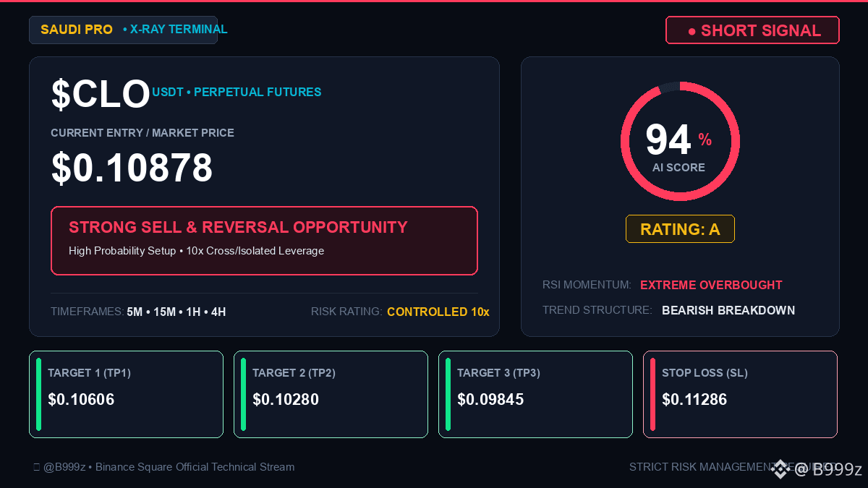Open the TARGET 3 (TP3) $0.09845 card
The width and height of the screenshot is (868, 488).
coord(535,394)
